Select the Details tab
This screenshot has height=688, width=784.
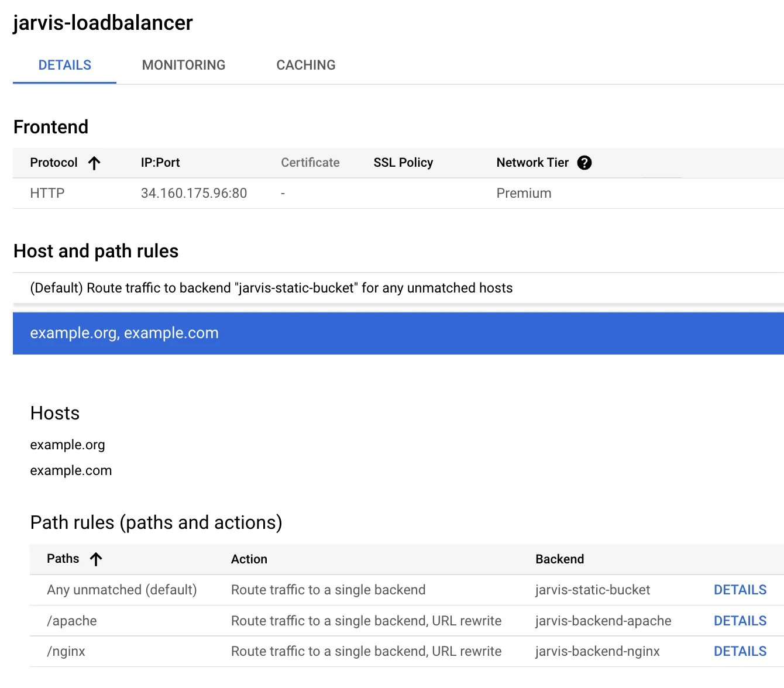pyautogui.click(x=65, y=65)
